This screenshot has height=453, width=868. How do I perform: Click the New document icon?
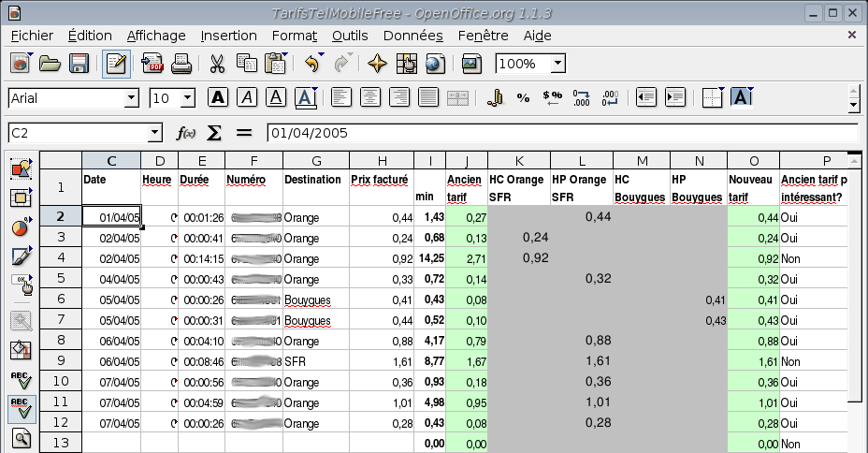(21, 64)
